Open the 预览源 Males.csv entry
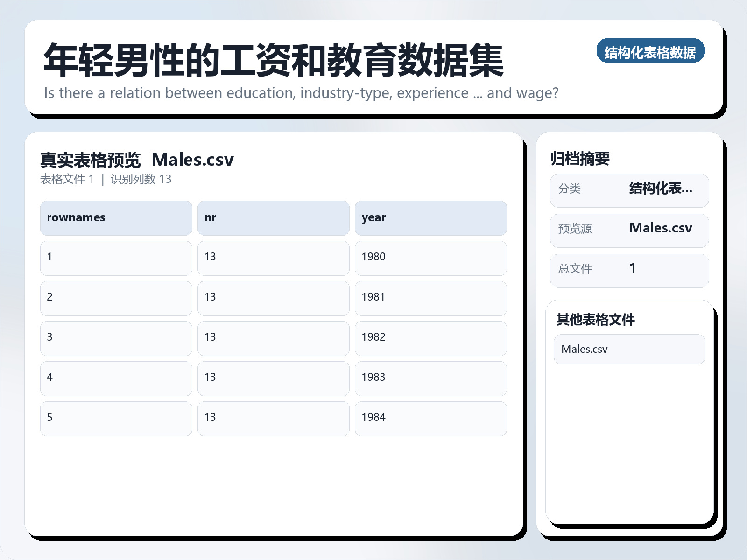 pos(629,230)
